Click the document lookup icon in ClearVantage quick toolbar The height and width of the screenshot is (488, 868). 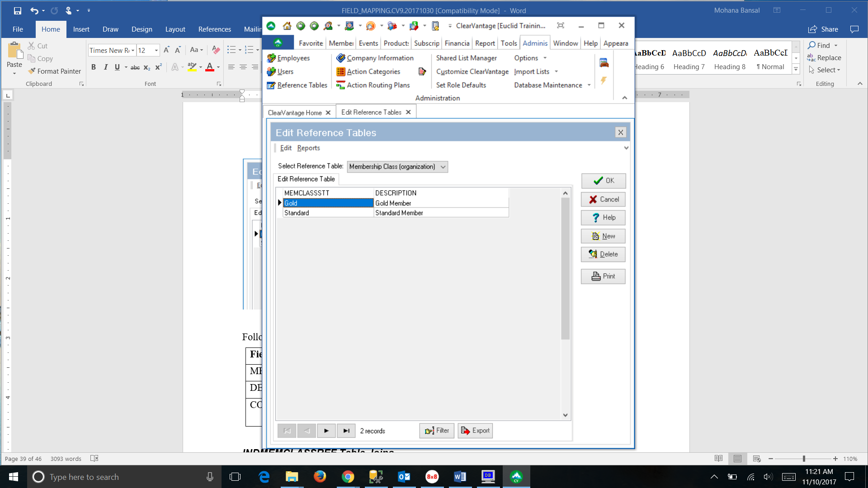point(435,26)
